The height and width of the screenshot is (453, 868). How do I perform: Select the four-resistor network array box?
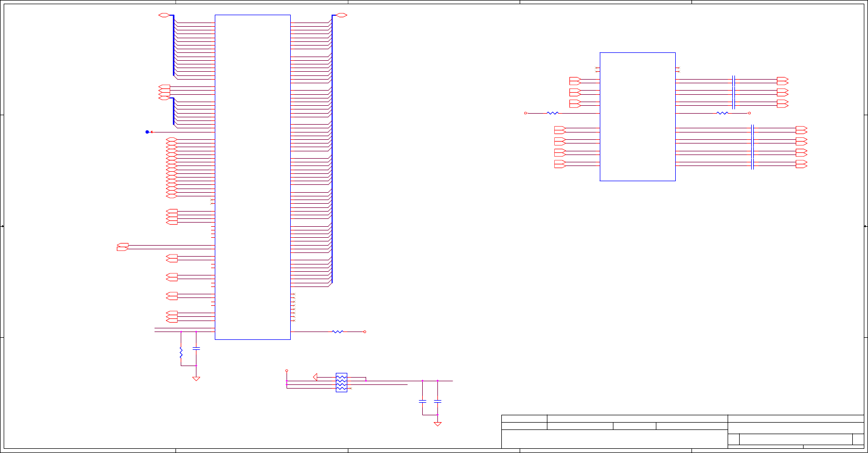pos(342,382)
